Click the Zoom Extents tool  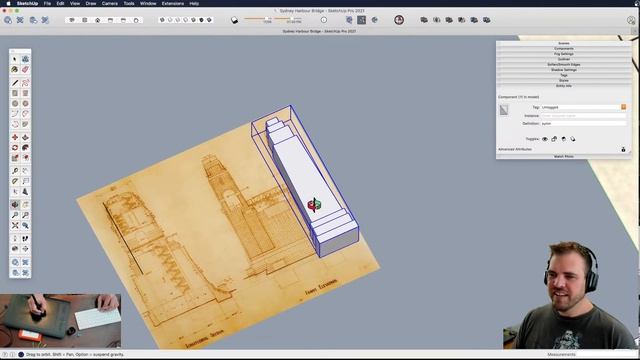[15, 225]
